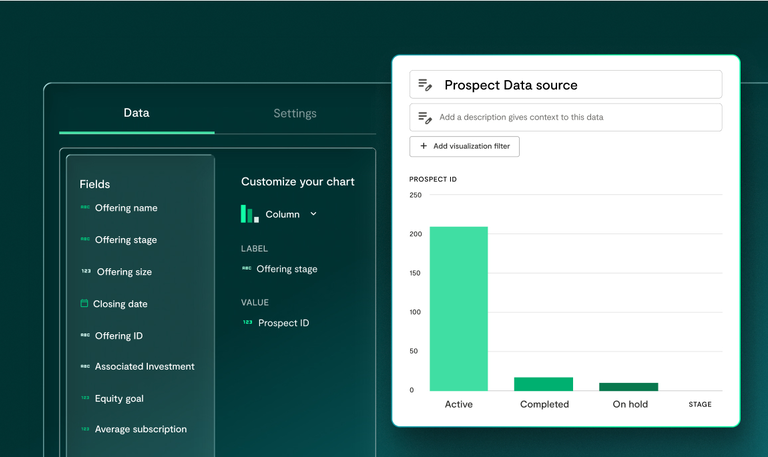Select the Offering ID field
The width and height of the screenshot is (768, 457).
point(118,336)
